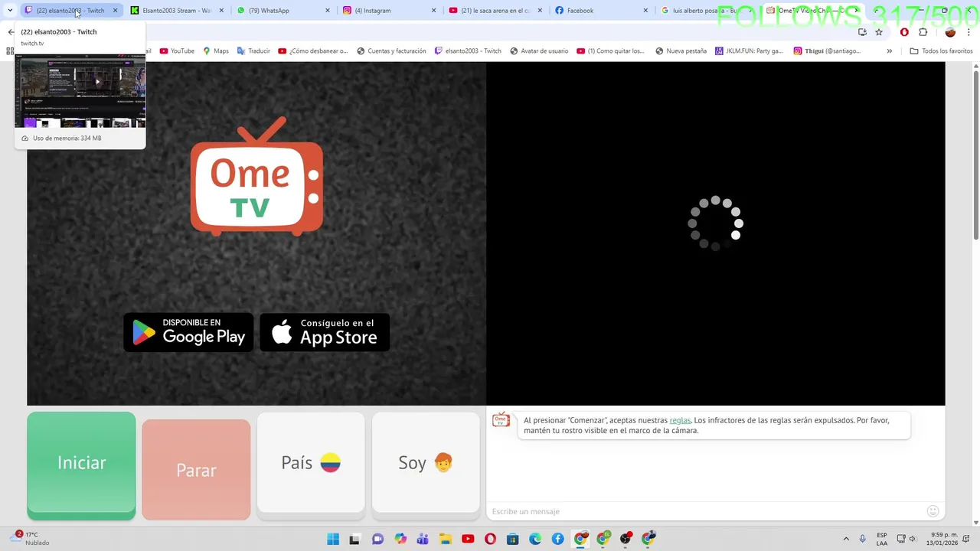Open the tab search dropdown arrow
Screen dimensions: 980x551
[x=10, y=11]
